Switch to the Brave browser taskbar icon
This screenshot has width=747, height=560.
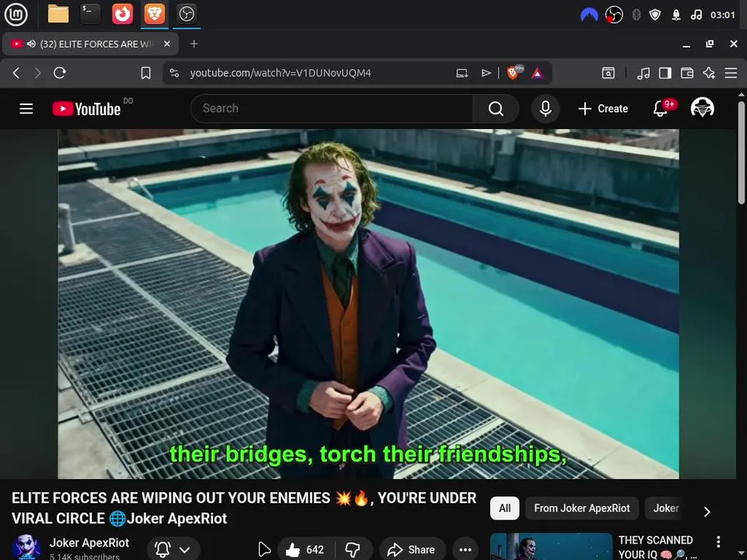click(x=154, y=14)
